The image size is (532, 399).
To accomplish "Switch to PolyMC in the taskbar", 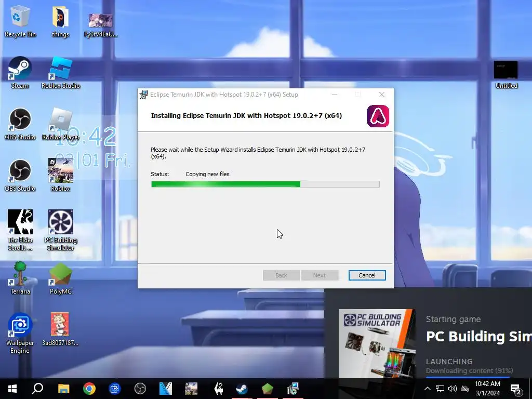I will tap(268, 389).
